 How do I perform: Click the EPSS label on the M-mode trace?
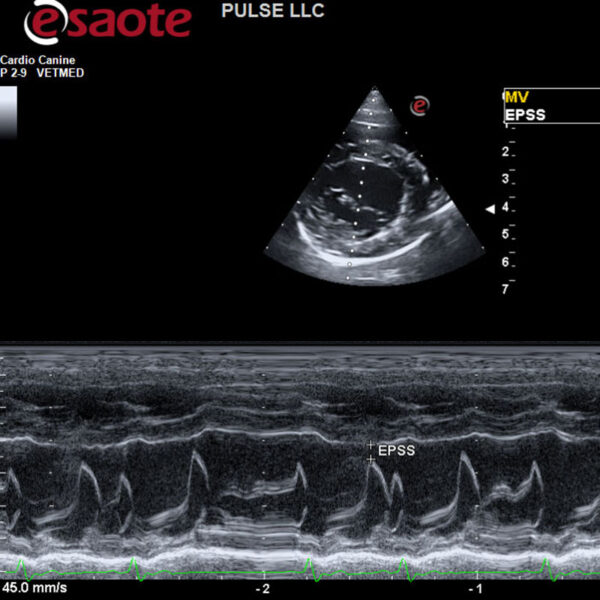pos(396,451)
